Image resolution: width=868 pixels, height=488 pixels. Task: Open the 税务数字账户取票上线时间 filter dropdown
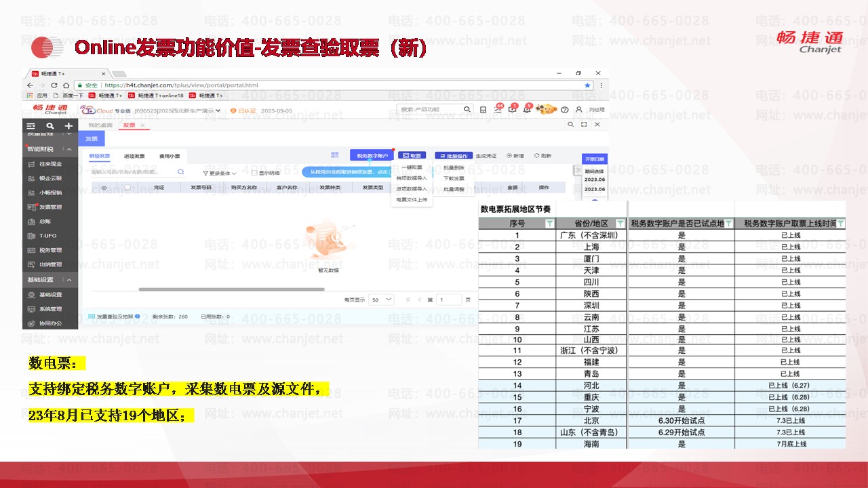(x=841, y=223)
